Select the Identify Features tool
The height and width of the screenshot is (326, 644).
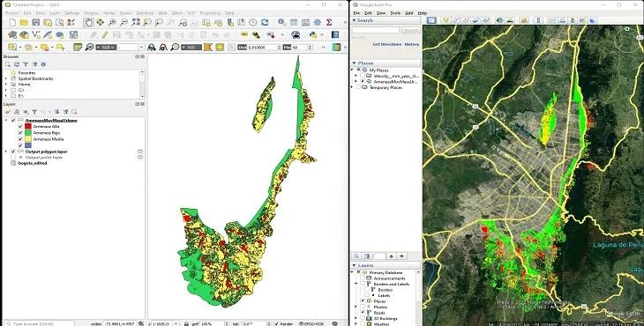point(281,22)
